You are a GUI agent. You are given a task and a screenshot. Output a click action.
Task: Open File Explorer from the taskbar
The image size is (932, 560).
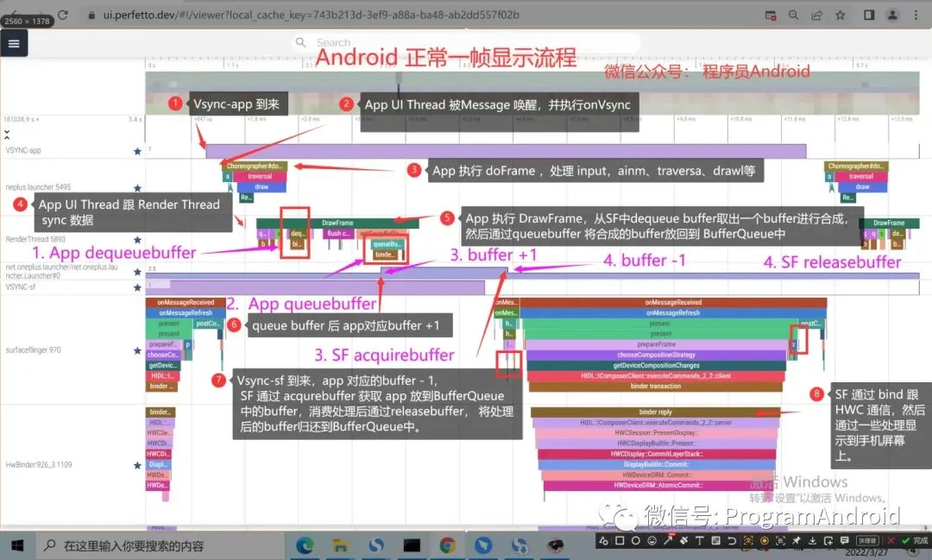pos(340,545)
